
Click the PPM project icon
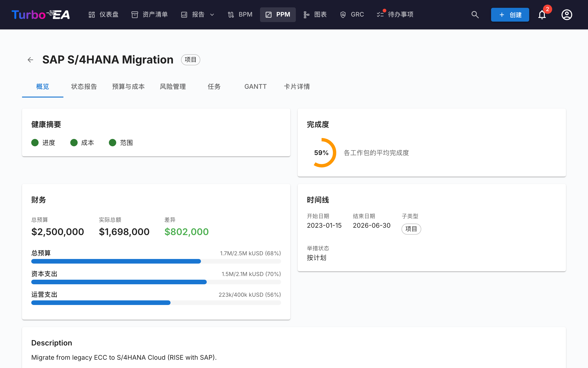269,14
